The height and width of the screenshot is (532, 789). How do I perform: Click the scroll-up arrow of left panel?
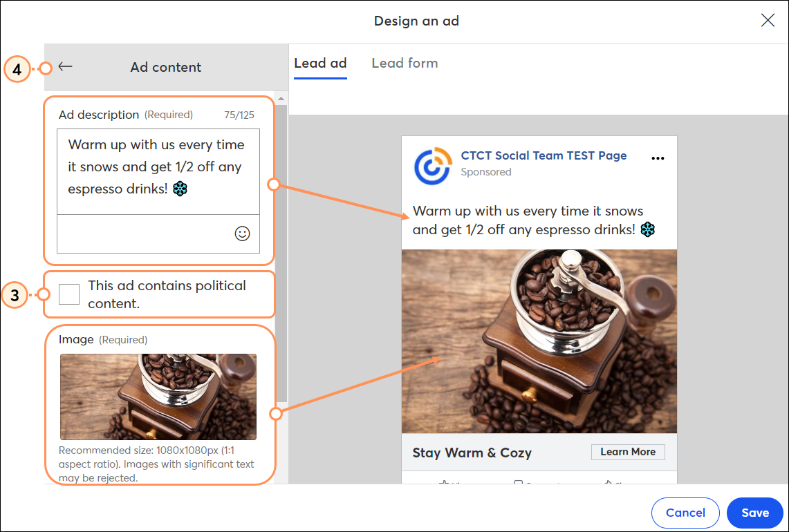pos(281,99)
